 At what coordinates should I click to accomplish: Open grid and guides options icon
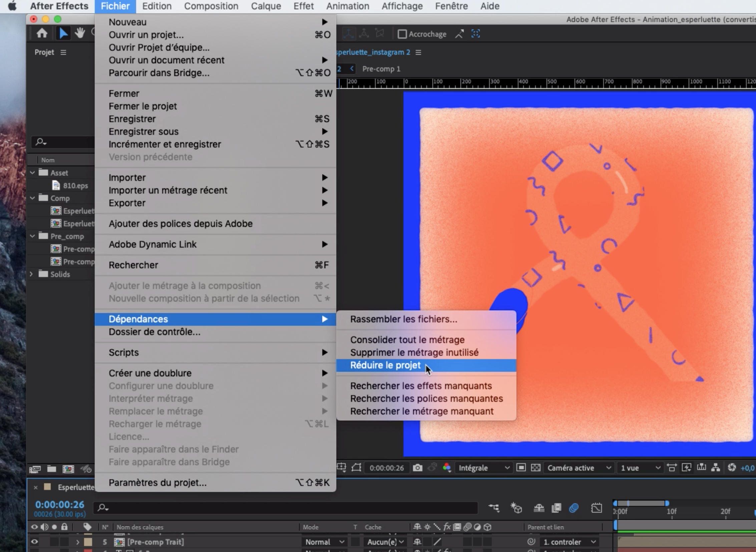coord(341,467)
